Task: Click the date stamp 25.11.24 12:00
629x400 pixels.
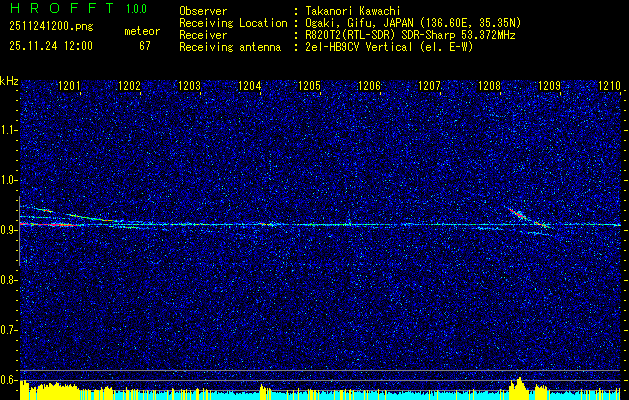Action: [x=51, y=46]
